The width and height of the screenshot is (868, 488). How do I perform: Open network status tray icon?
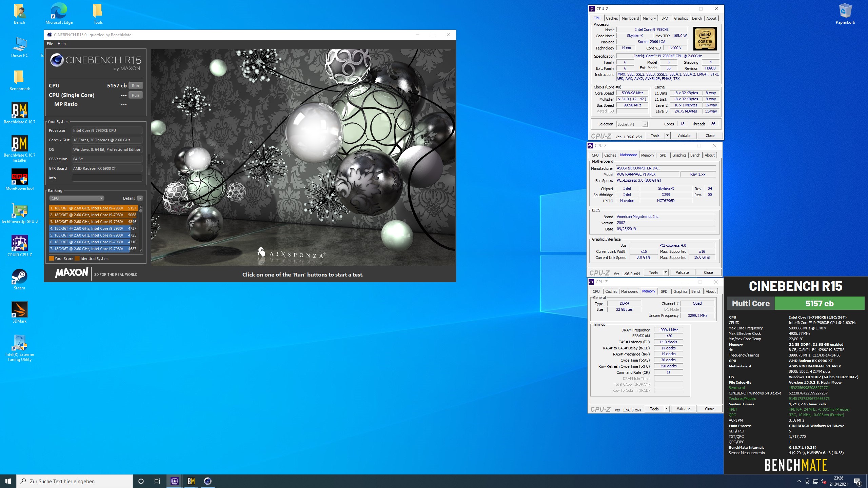click(x=815, y=481)
